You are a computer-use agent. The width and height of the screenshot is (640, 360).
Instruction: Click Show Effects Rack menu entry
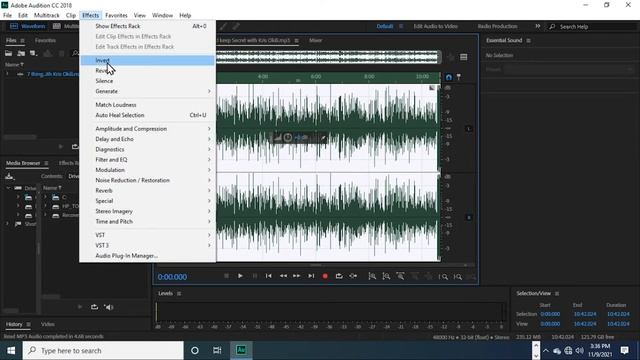click(x=147, y=26)
